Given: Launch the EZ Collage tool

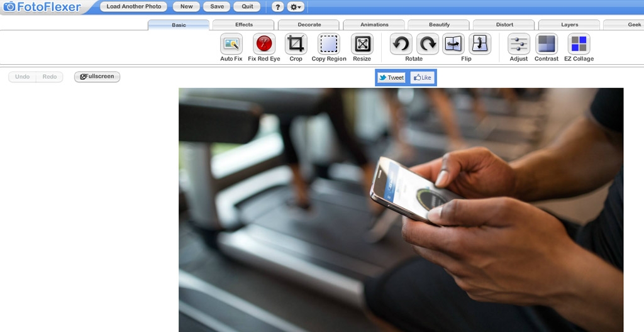Looking at the screenshot, I should tap(579, 44).
